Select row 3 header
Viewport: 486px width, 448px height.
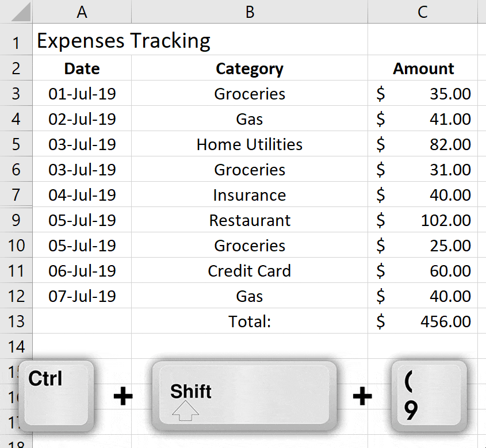(16, 94)
